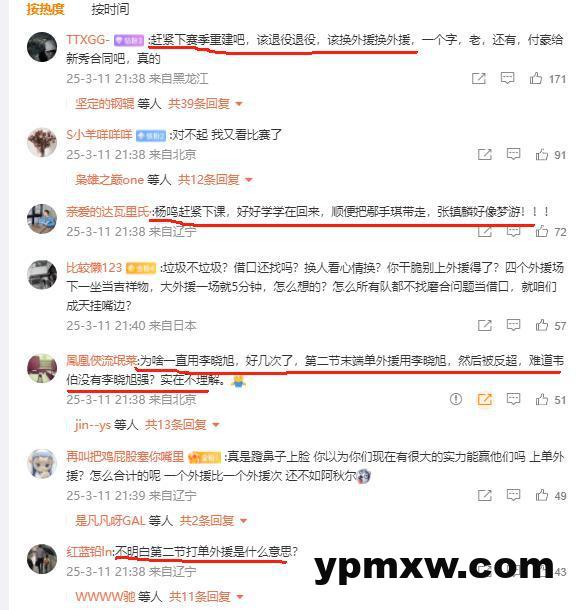The image size is (578, 610).
Task: Expand the 共12条回复 replies
Action: 215,180
